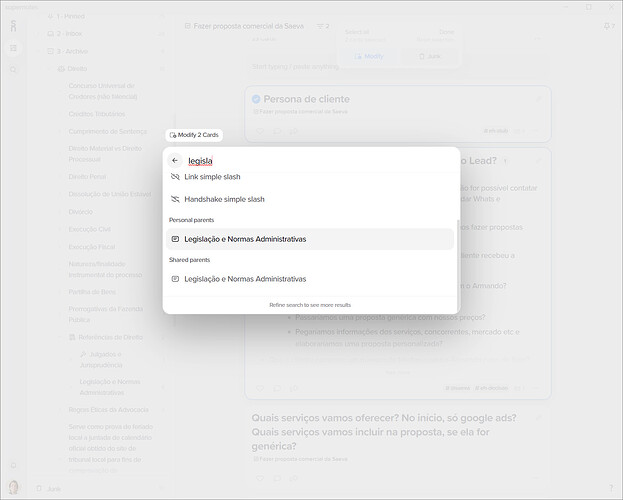The width and height of the screenshot is (623, 500).
Task: Edit the 'Quais serviços vamos oferecer' card (pencil)
Action: click(539, 418)
